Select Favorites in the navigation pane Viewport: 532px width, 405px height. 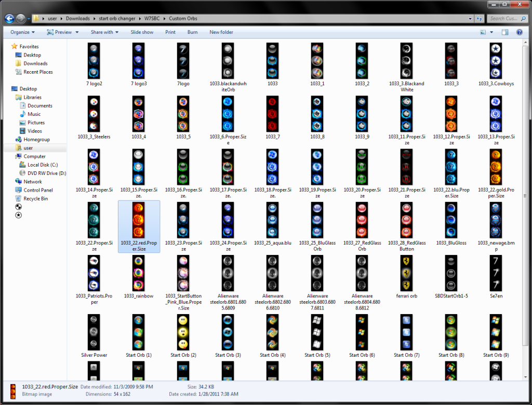(x=25, y=46)
